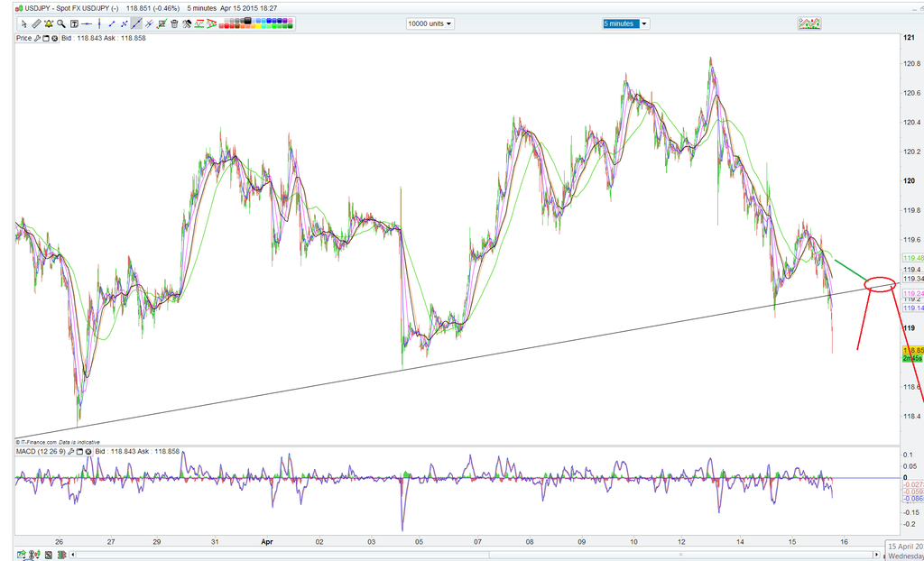Select the text annotation tool
This screenshot has height=561, width=924.
[x=74, y=23]
